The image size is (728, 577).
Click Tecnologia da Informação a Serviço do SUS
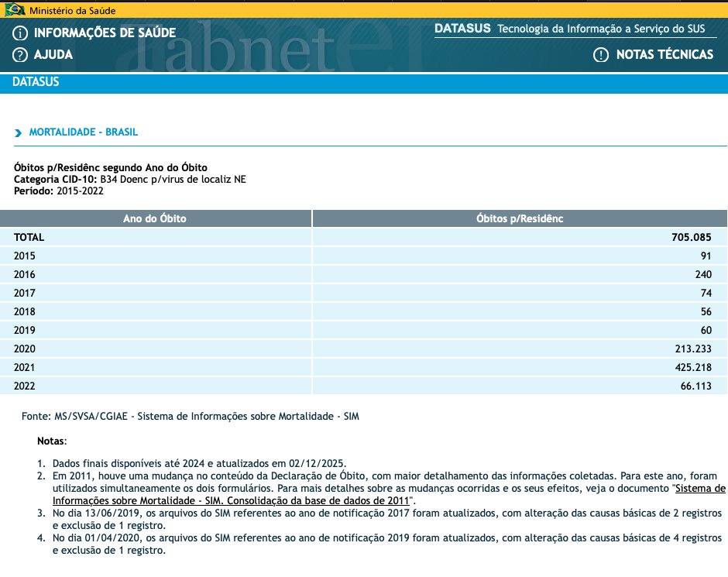pos(601,29)
